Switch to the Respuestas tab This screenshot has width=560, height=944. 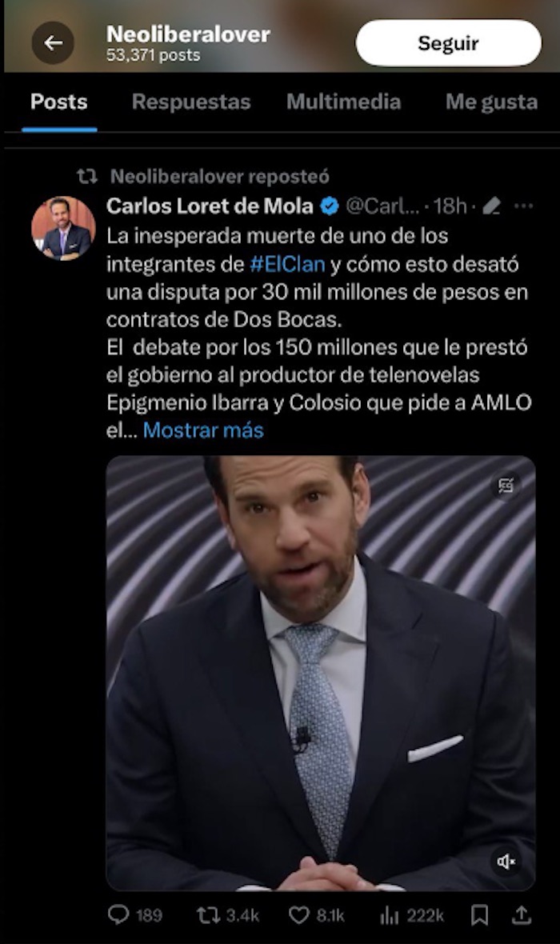pyautogui.click(x=191, y=102)
